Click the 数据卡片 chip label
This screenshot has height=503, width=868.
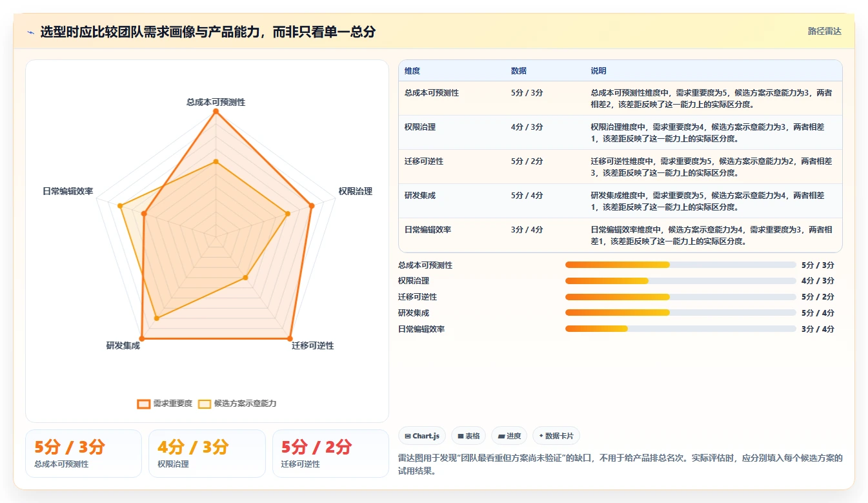coord(559,436)
